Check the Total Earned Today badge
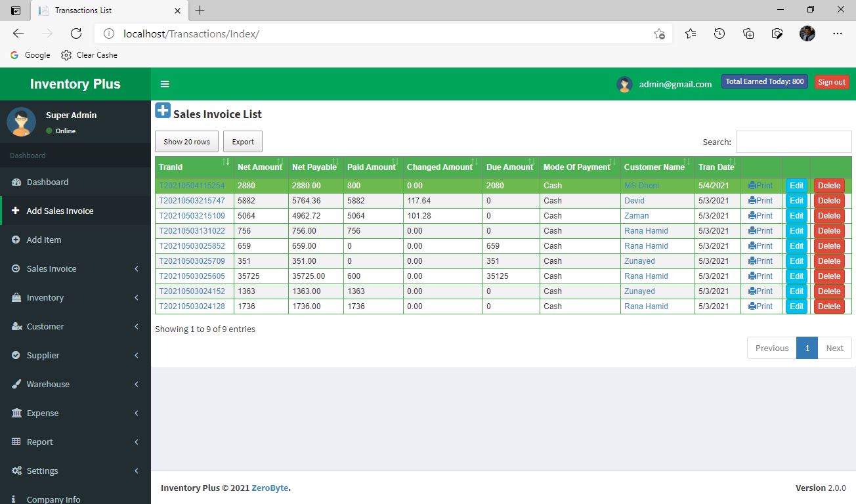The width and height of the screenshot is (856, 504). (x=764, y=81)
